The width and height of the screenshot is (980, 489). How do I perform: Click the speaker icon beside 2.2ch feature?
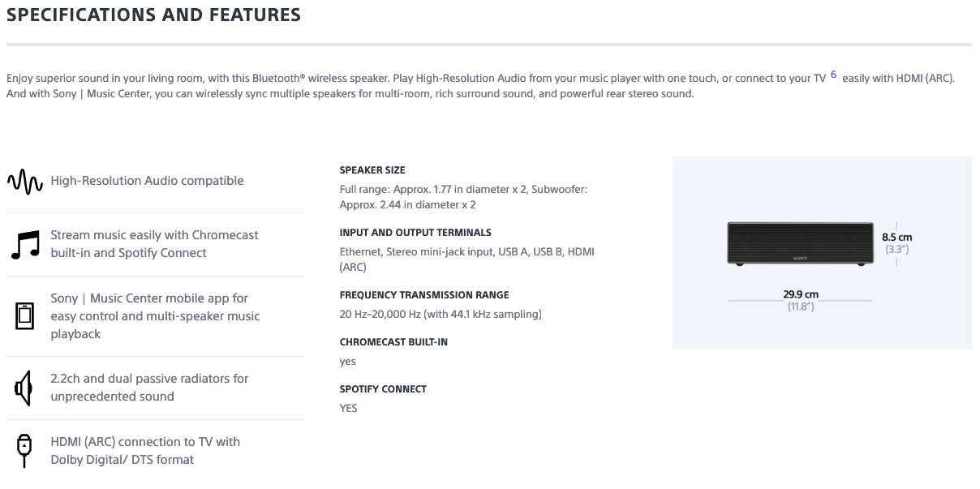click(24, 388)
